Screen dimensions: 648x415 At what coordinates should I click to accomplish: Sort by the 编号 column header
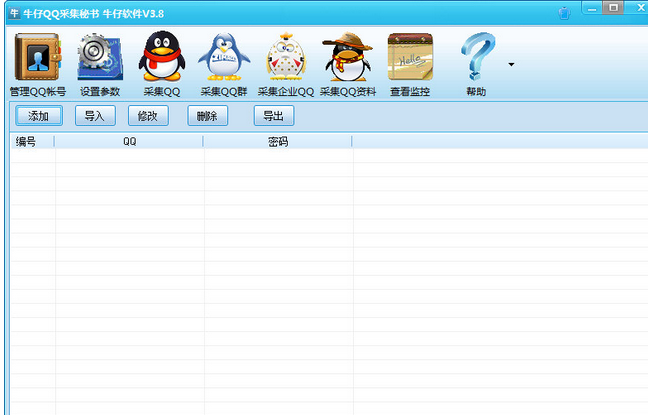click(32, 142)
